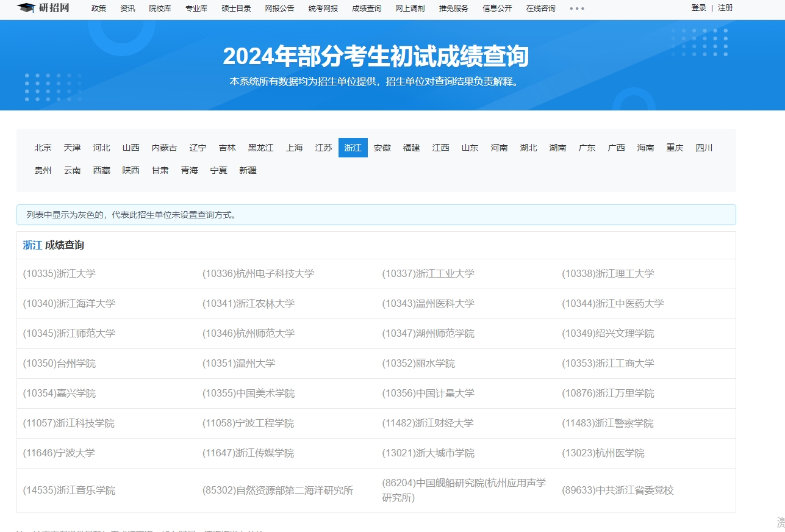Click (89633)中共浙江省委党校 entry
Screen dimensions: 785x532
tap(618, 491)
